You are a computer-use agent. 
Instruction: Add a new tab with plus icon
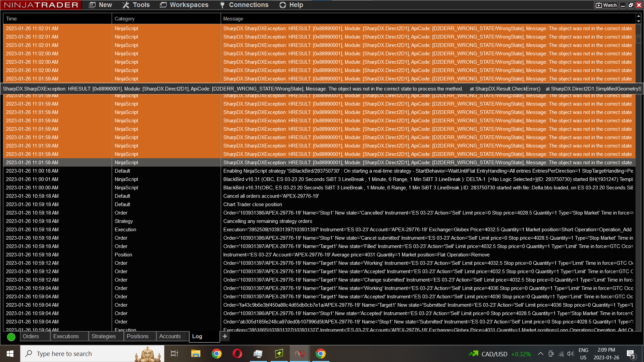225,336
